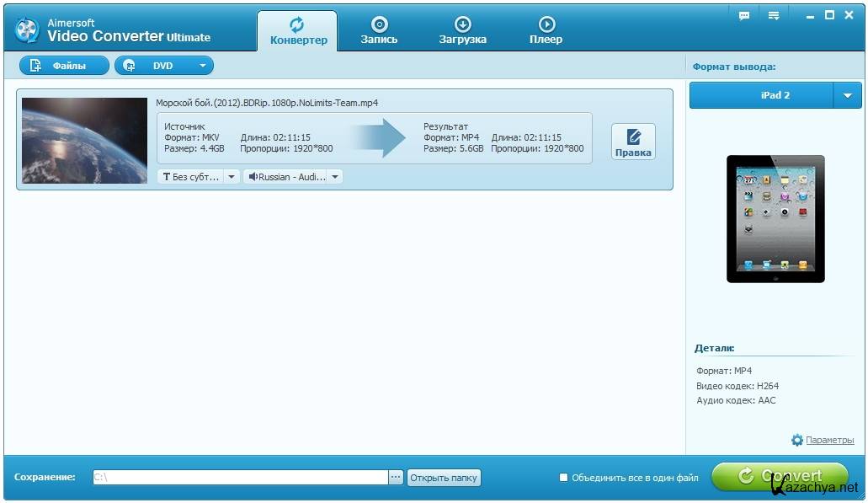Open the feedback chat bubble icon
868x503 pixels.
744,16
